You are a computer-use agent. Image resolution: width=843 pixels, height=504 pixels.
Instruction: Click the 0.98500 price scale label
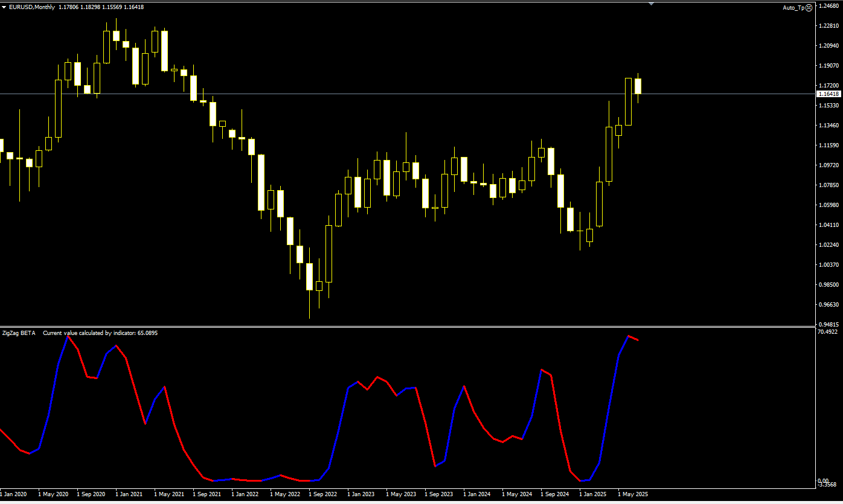pos(829,285)
